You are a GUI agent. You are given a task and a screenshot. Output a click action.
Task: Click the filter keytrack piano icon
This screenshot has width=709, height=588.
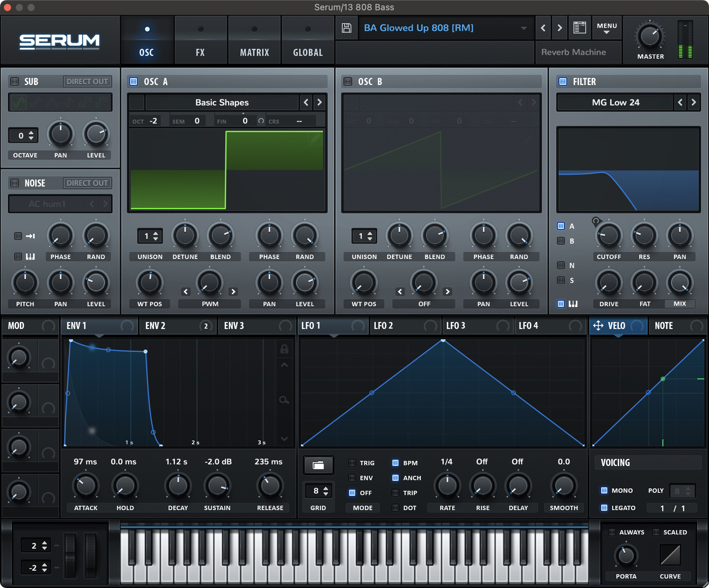click(x=573, y=304)
